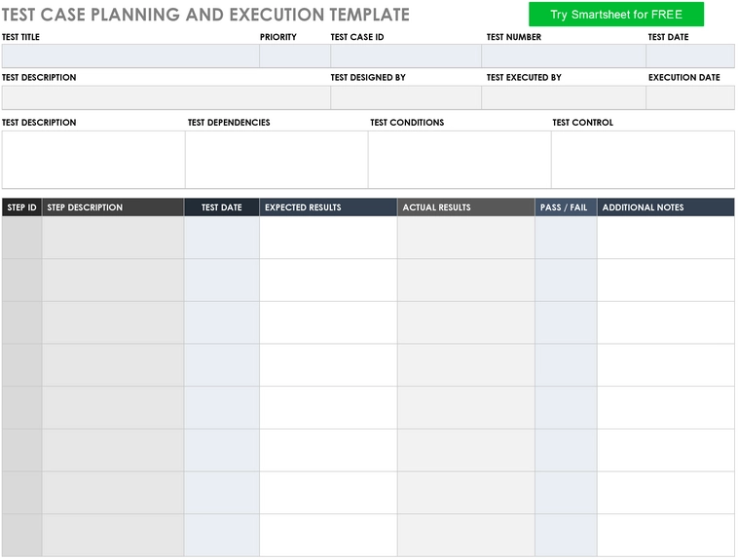Select the TEST EXECUTED BY input cell
The image size is (738, 560).
click(564, 97)
